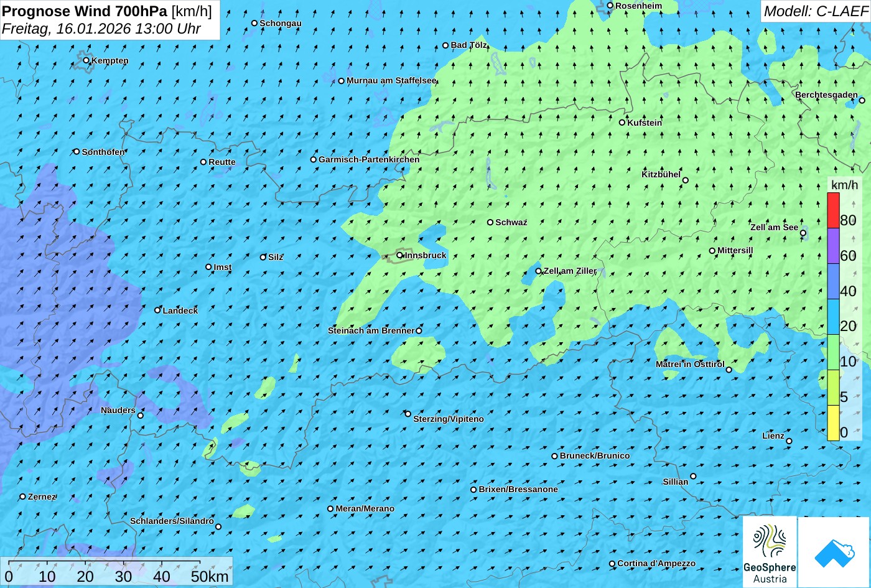Click the Cortina d'Ampezzo marker dot

point(612,564)
